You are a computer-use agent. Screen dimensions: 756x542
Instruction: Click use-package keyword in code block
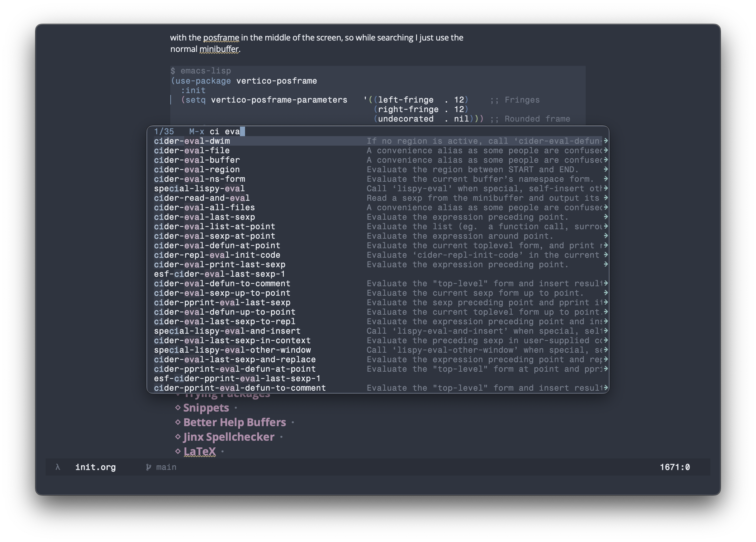pos(203,81)
